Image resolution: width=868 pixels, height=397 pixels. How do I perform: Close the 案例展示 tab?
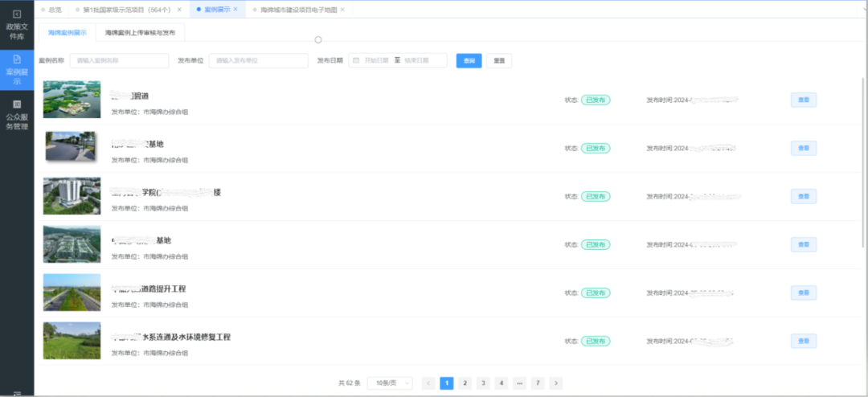235,10
